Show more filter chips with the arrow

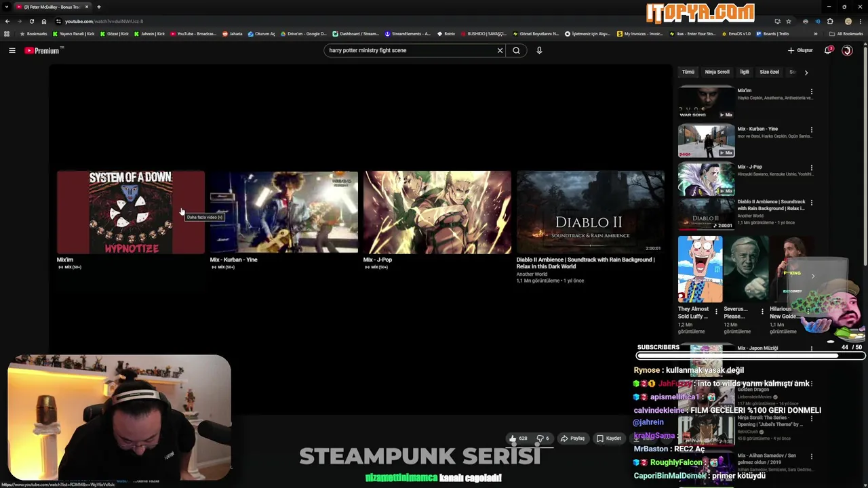(x=806, y=72)
